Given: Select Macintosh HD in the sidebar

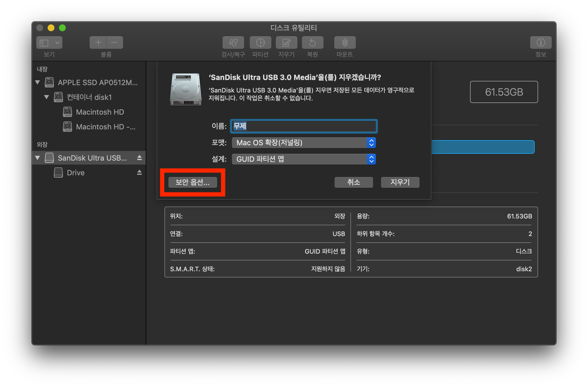Looking at the screenshot, I should (x=100, y=112).
